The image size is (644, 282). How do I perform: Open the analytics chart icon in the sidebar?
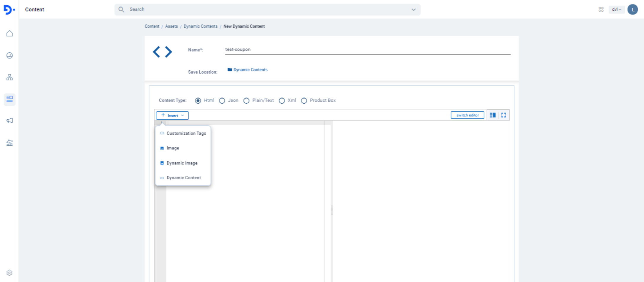(9, 143)
